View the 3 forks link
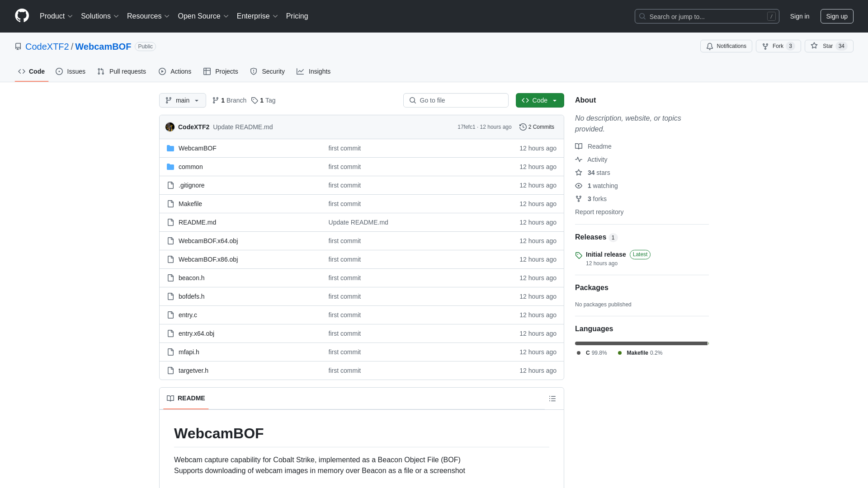The image size is (868, 488). tap(591, 199)
